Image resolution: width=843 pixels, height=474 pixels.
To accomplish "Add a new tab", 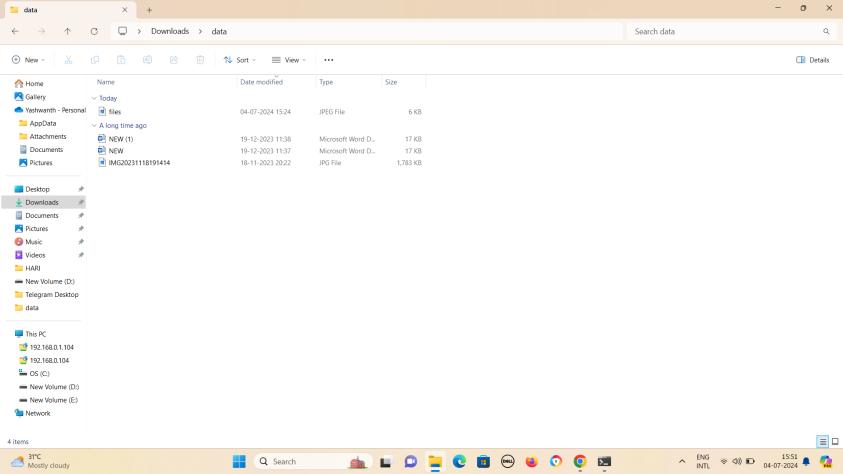I will coord(149,10).
